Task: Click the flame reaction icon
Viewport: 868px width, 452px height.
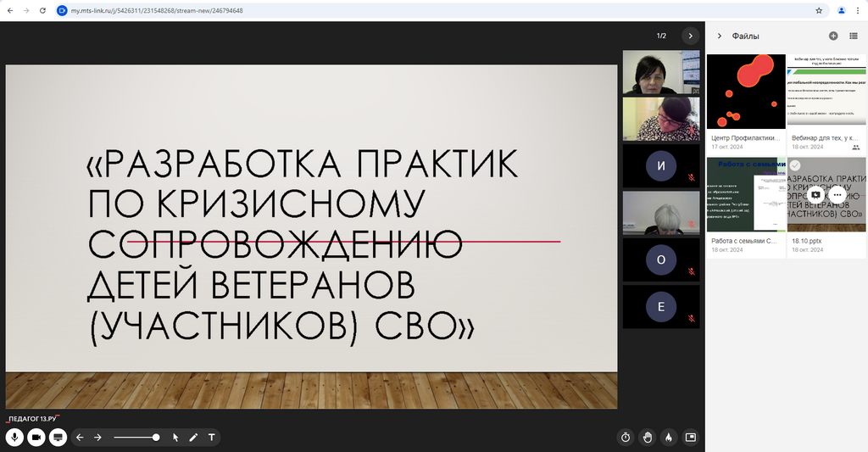Action: [669, 438]
